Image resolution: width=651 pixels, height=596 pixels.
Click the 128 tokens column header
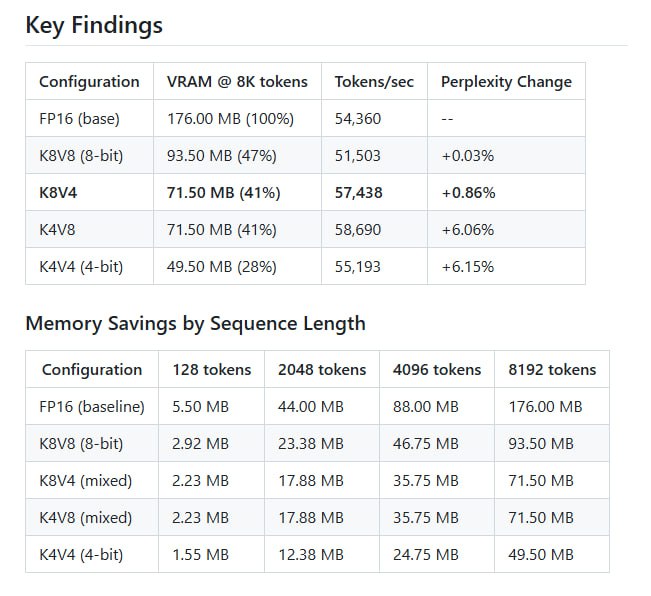click(211, 370)
